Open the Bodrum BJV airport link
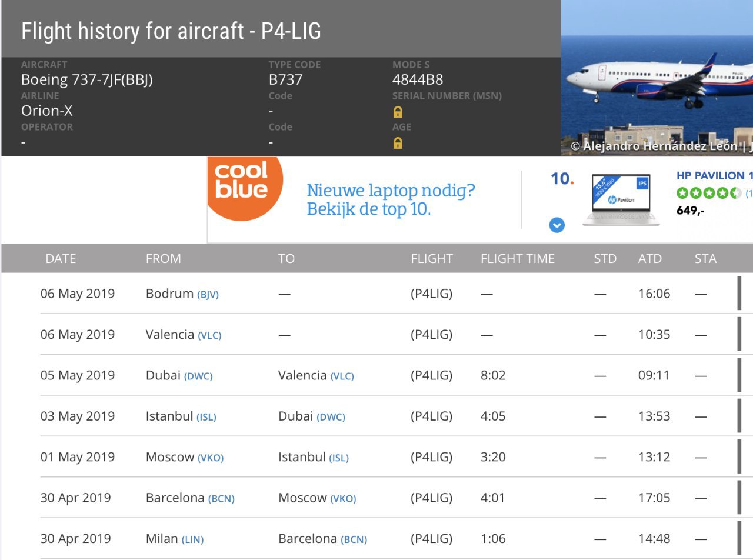This screenshot has width=753, height=560. click(x=208, y=295)
